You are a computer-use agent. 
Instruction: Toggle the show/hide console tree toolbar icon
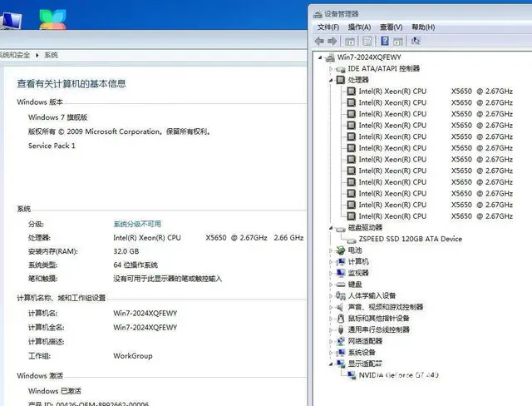coord(350,42)
